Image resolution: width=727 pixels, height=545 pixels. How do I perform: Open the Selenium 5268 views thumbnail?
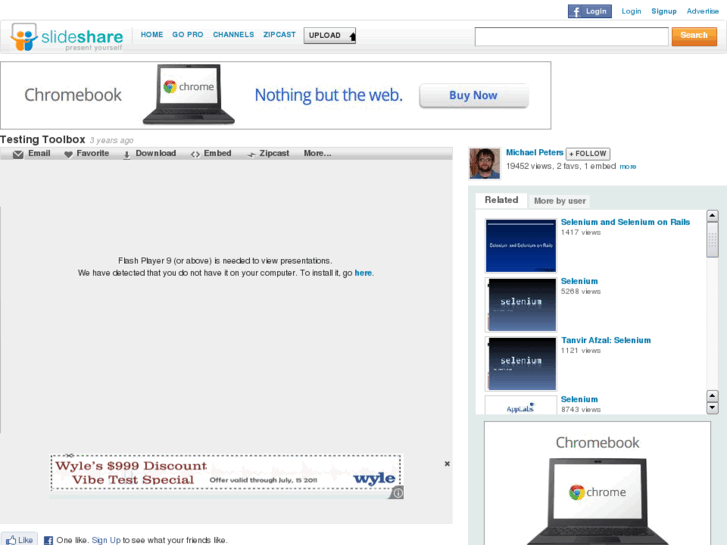point(521,305)
